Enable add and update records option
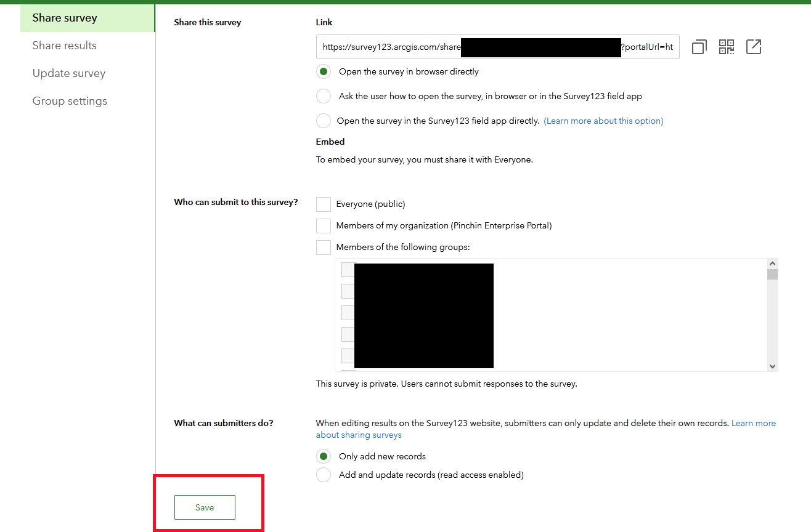Screen dimensions: 811x532 coord(324,475)
